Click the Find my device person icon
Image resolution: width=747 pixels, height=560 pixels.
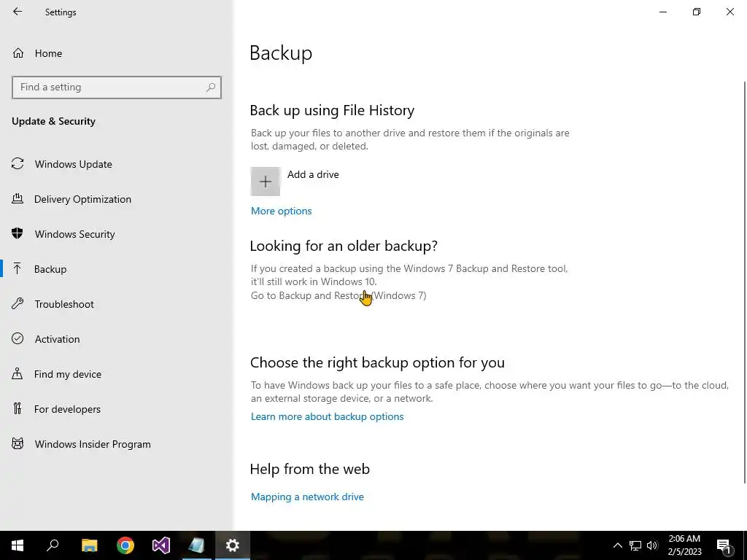coord(18,373)
